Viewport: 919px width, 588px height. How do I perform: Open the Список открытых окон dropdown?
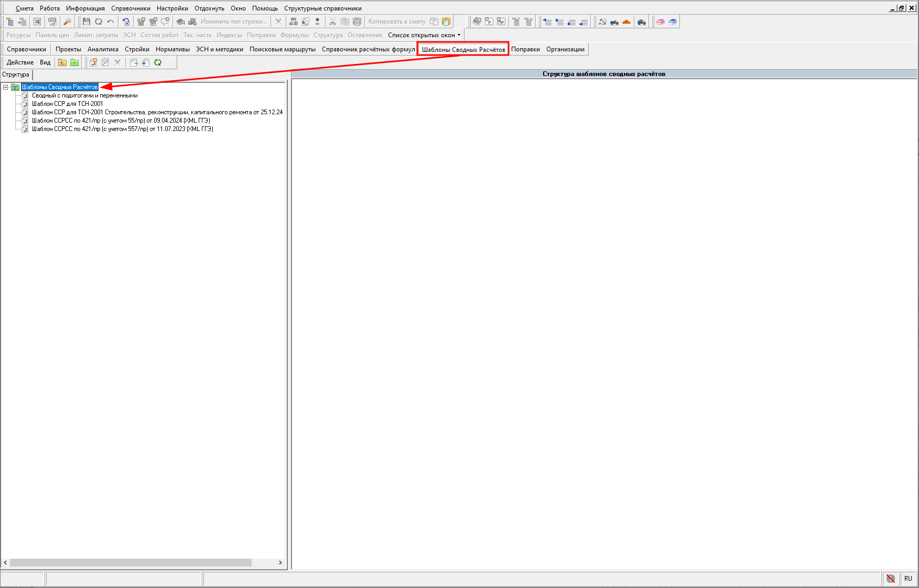pyautogui.click(x=424, y=35)
